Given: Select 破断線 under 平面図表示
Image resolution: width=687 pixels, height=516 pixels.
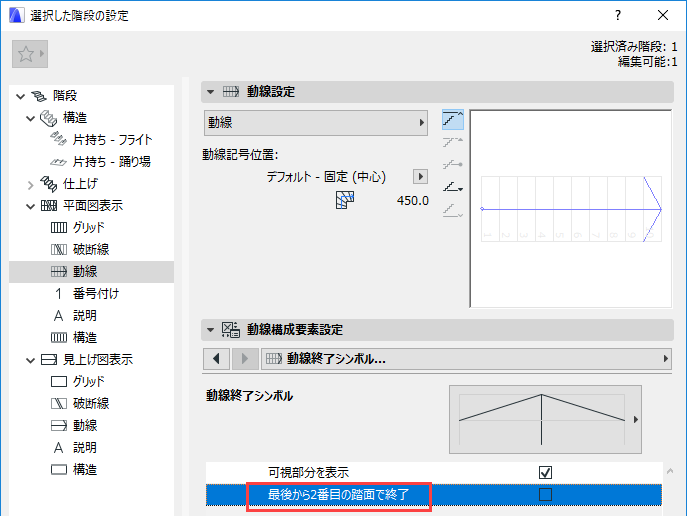Looking at the screenshot, I should click(x=91, y=249).
